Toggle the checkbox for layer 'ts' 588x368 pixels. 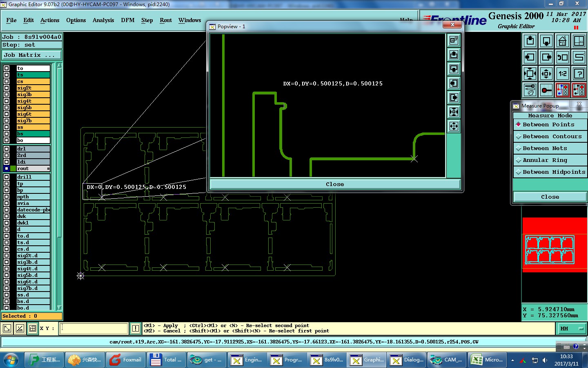pyautogui.click(x=7, y=75)
